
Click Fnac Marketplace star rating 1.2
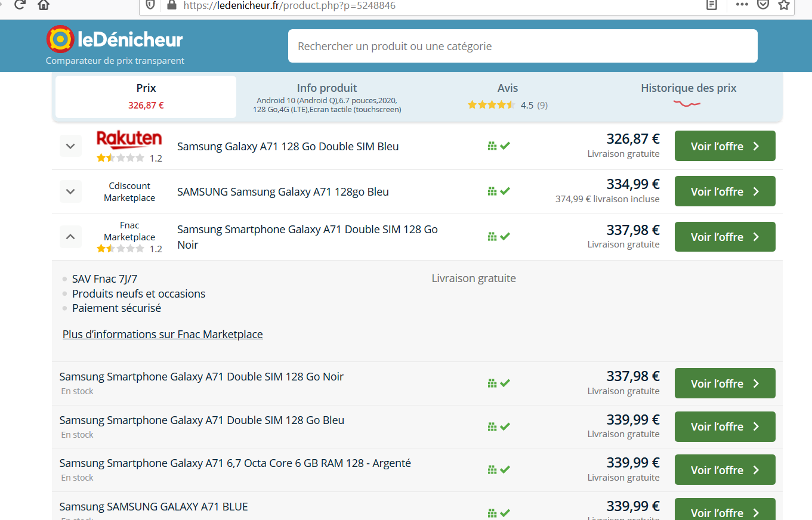pyautogui.click(x=129, y=249)
